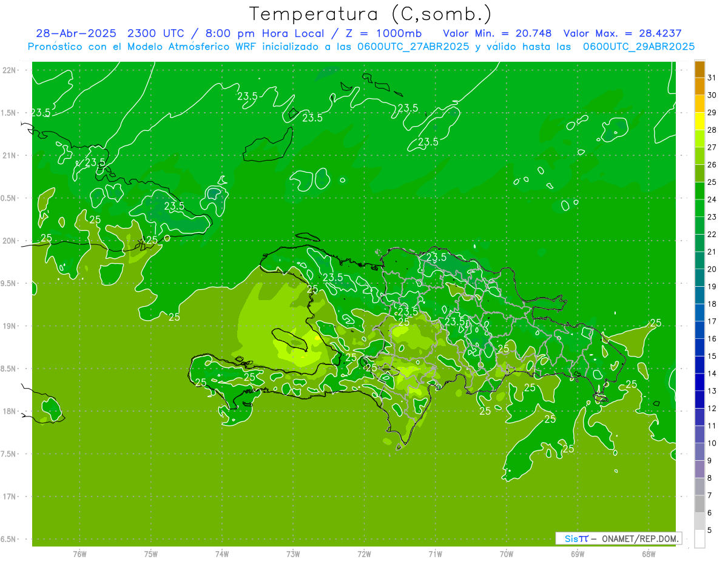Click the '26' label on the color scale
The height and width of the screenshot is (562, 728).
(712, 165)
